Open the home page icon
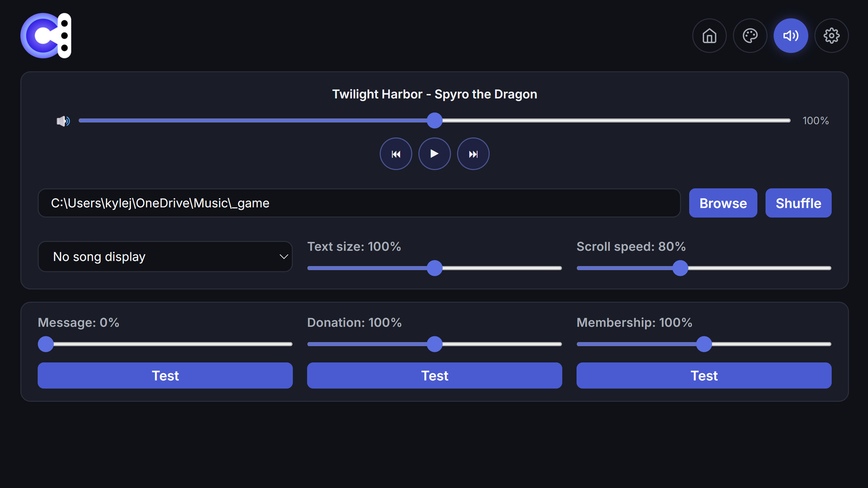 tap(709, 36)
